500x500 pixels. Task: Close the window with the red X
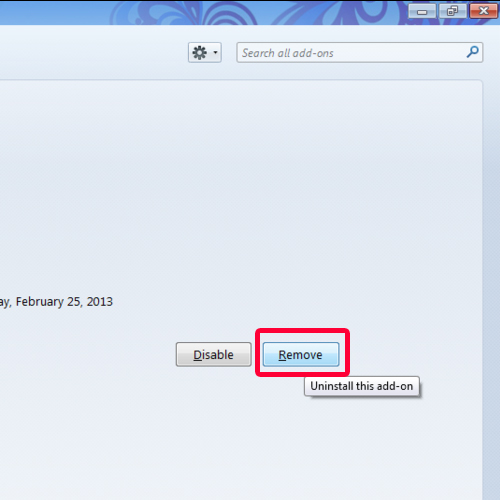(483, 11)
